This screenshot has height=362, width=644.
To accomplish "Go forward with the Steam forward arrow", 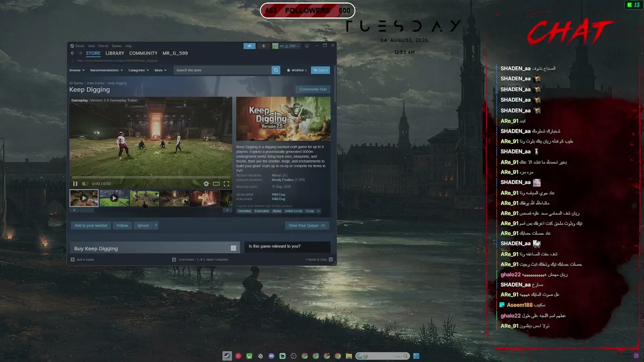I will (79, 53).
